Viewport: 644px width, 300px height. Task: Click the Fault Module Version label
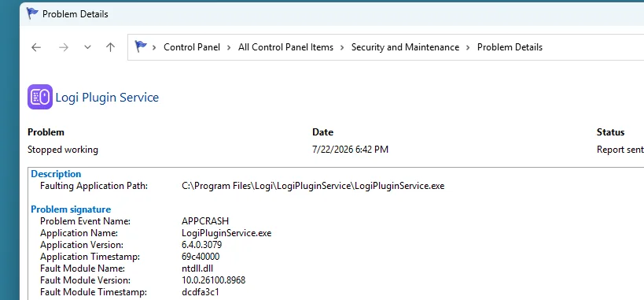pyautogui.click(x=86, y=280)
